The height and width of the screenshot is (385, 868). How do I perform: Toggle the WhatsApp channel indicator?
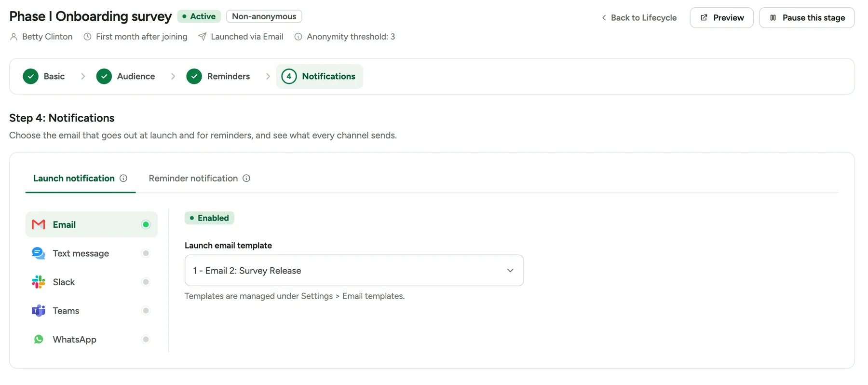[x=146, y=339]
